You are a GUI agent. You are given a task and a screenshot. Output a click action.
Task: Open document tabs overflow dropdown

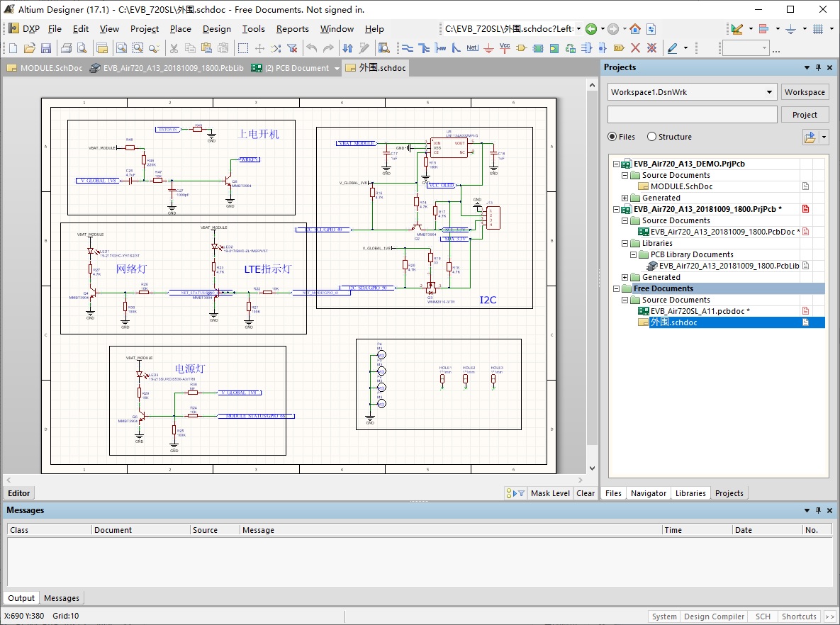(337, 69)
